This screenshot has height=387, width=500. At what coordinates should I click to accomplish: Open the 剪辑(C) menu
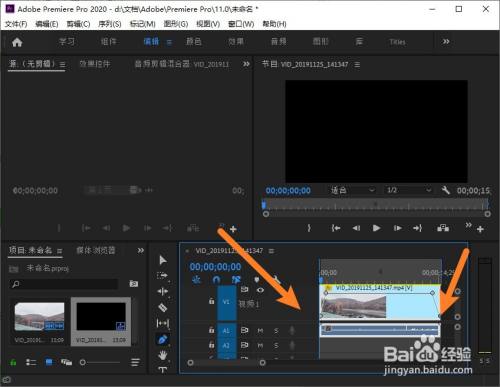(78, 24)
